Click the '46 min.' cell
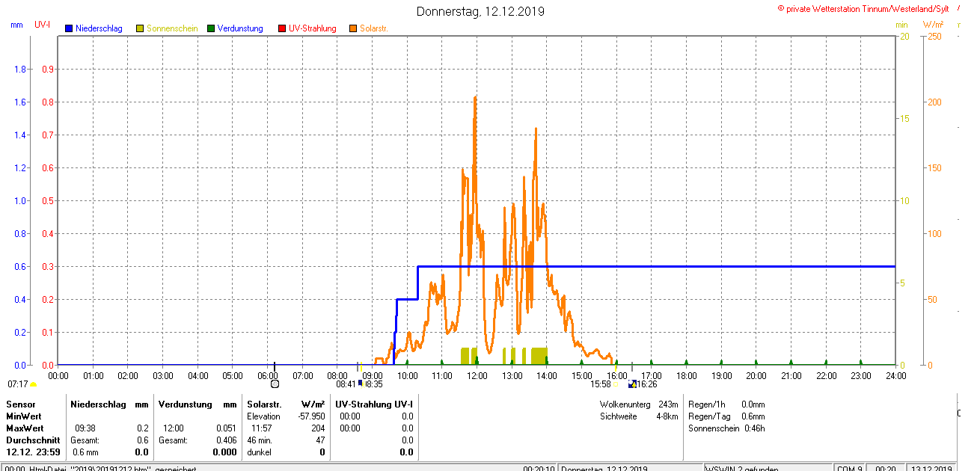 coord(261,440)
